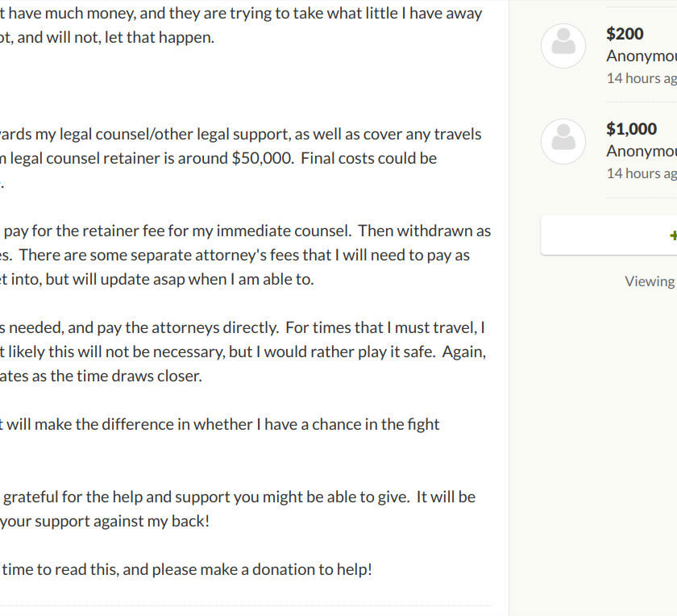Click the 14 hours ago timestamp under $1,000
Viewport: 677px width, 616px height.
[642, 173]
